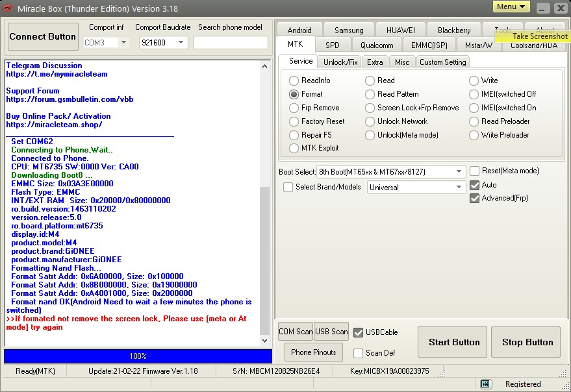
Task: Switch to the SPD tab
Action: [332, 45]
